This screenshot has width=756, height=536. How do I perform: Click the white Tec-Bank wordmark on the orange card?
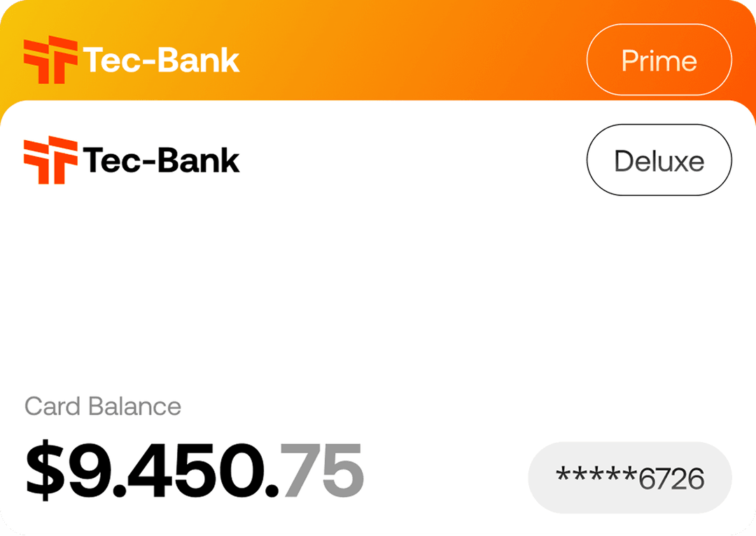[161, 60]
